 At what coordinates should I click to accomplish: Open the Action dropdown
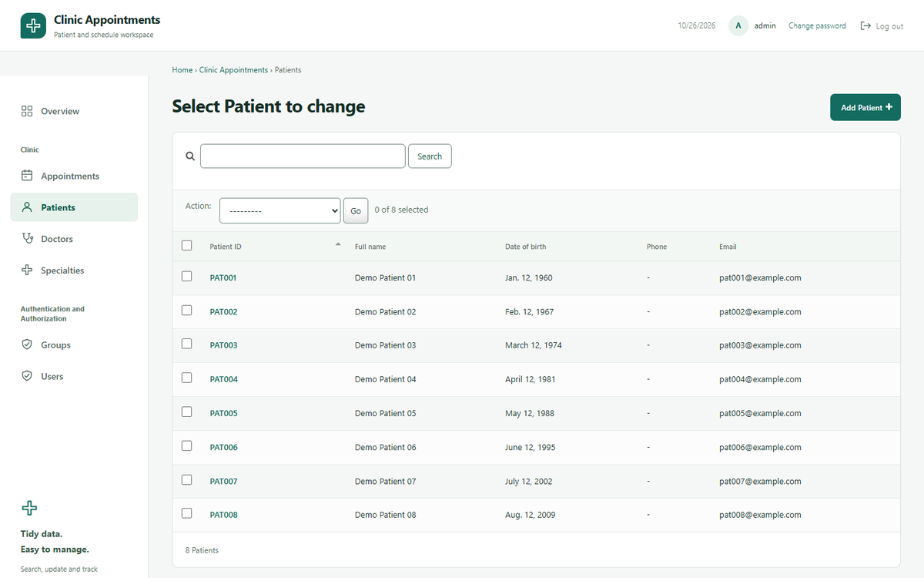(x=280, y=210)
